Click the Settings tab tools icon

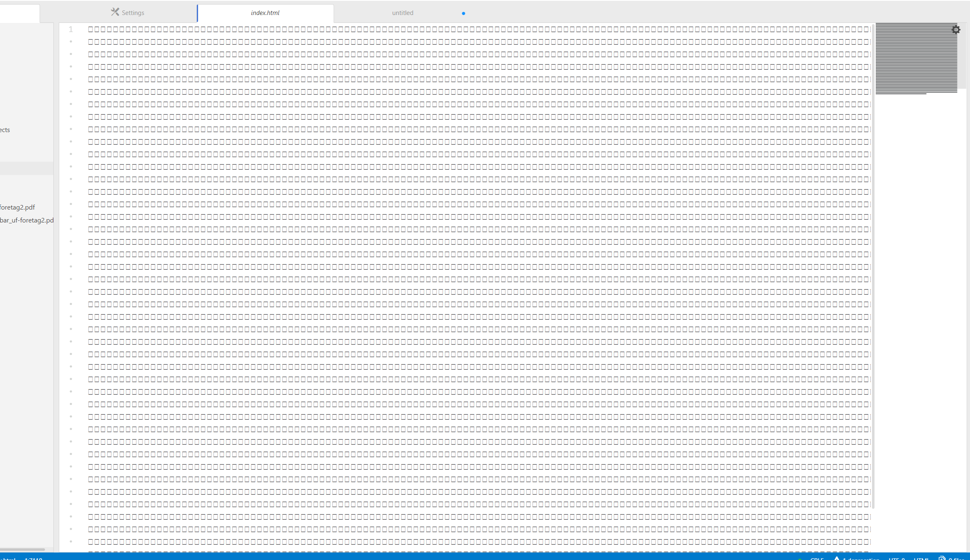coord(115,12)
